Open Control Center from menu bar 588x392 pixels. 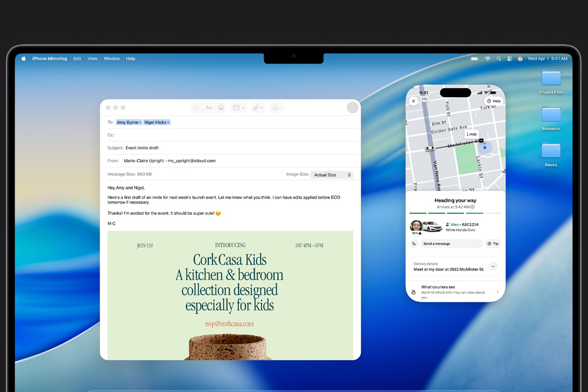pyautogui.click(x=509, y=58)
